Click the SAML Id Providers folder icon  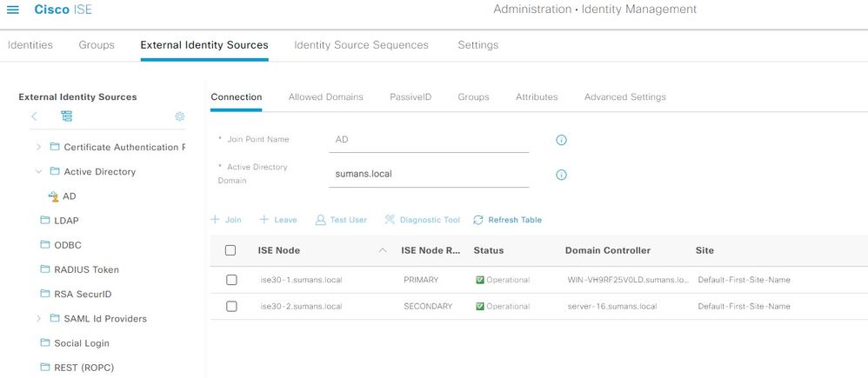pos(54,318)
